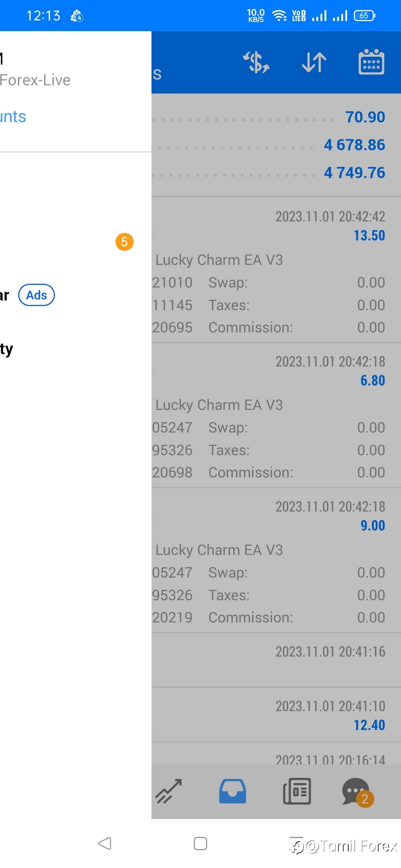
Task: Tap the sort arrows icon
Action: pos(314,62)
